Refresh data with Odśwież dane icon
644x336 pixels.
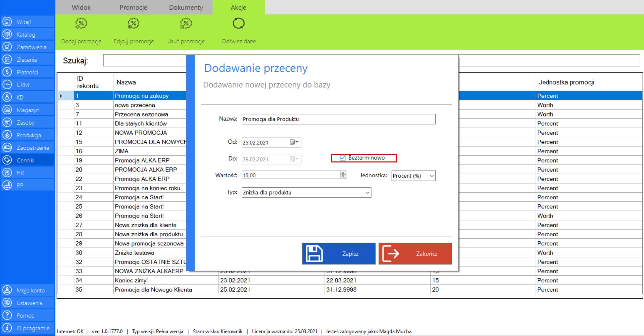[238, 23]
